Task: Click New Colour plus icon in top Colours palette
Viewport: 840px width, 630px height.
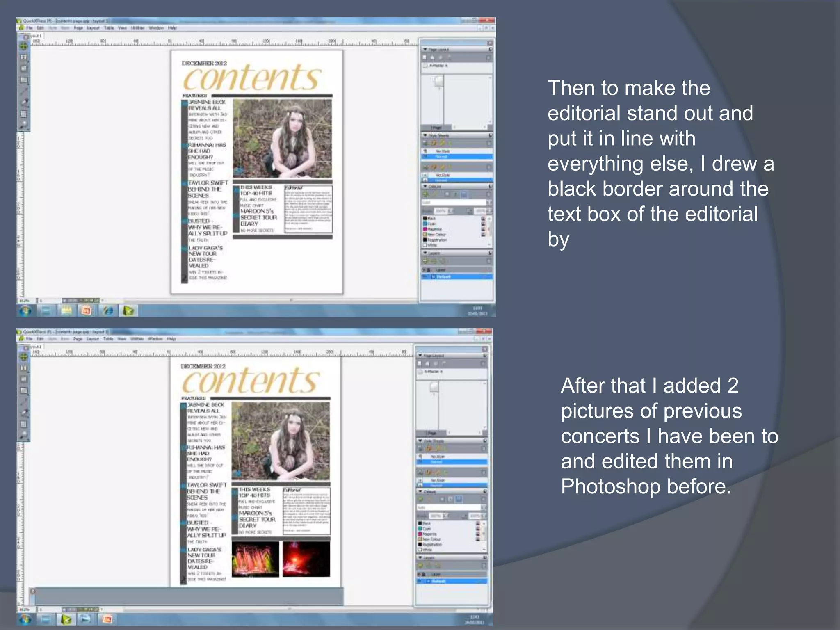Action: 425,194
